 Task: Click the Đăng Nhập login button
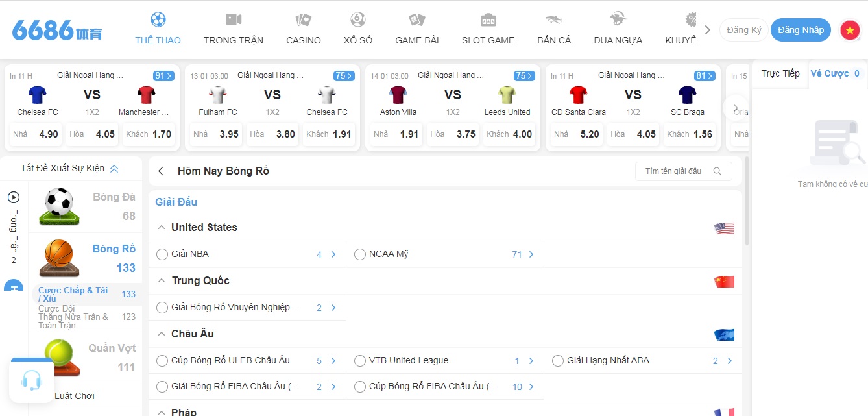point(801,30)
